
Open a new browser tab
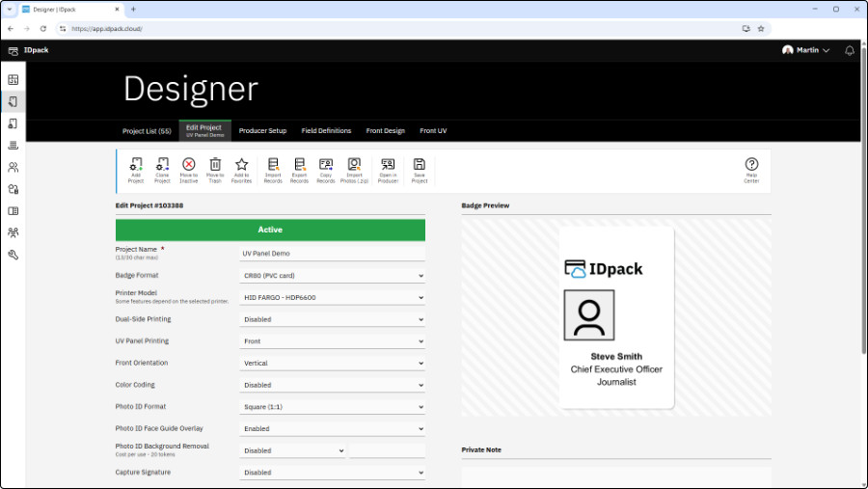click(133, 10)
